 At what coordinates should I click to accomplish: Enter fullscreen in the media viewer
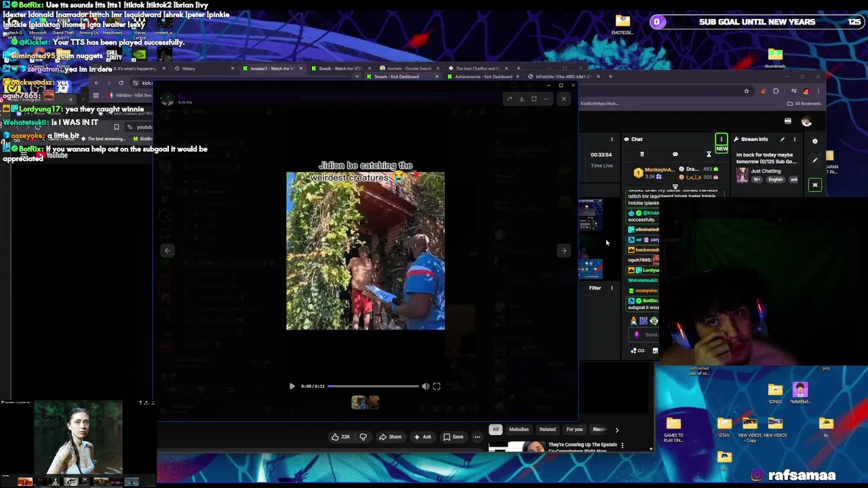tap(437, 386)
